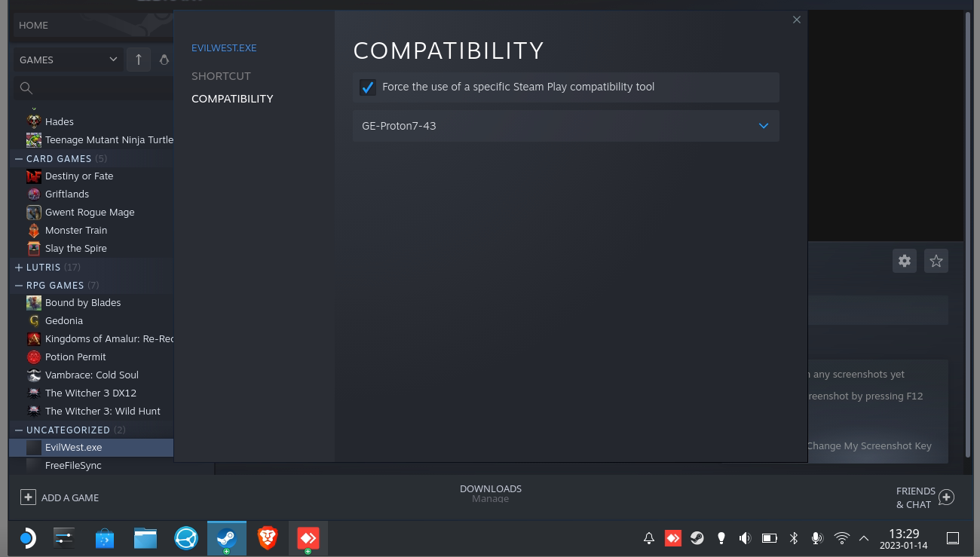Open Bluetooth settings from tray
Viewport: 980px width, 557px height.
click(x=793, y=538)
